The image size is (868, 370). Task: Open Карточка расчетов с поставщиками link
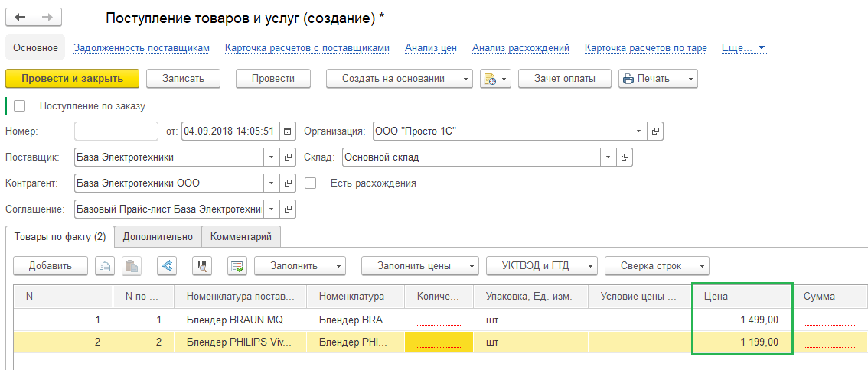(307, 48)
